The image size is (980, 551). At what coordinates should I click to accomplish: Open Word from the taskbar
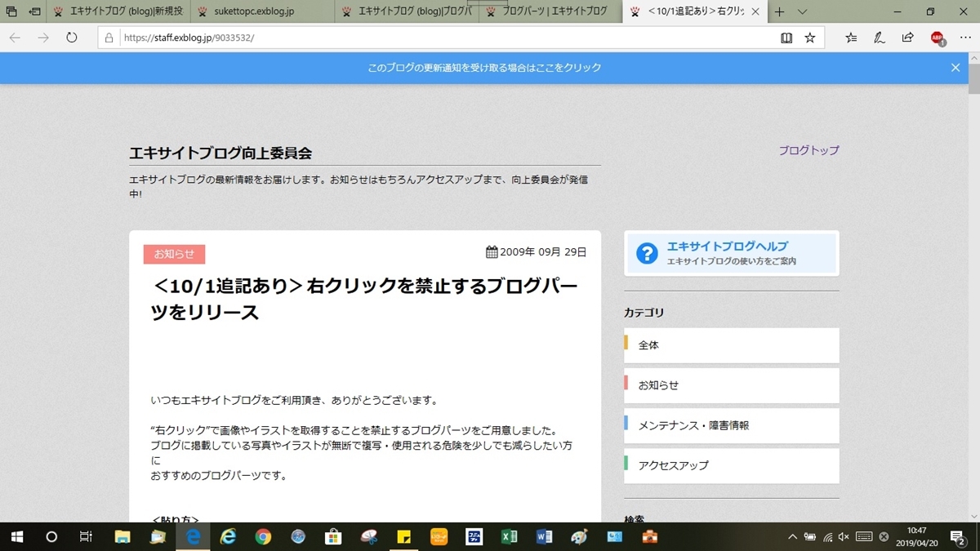coord(544,536)
